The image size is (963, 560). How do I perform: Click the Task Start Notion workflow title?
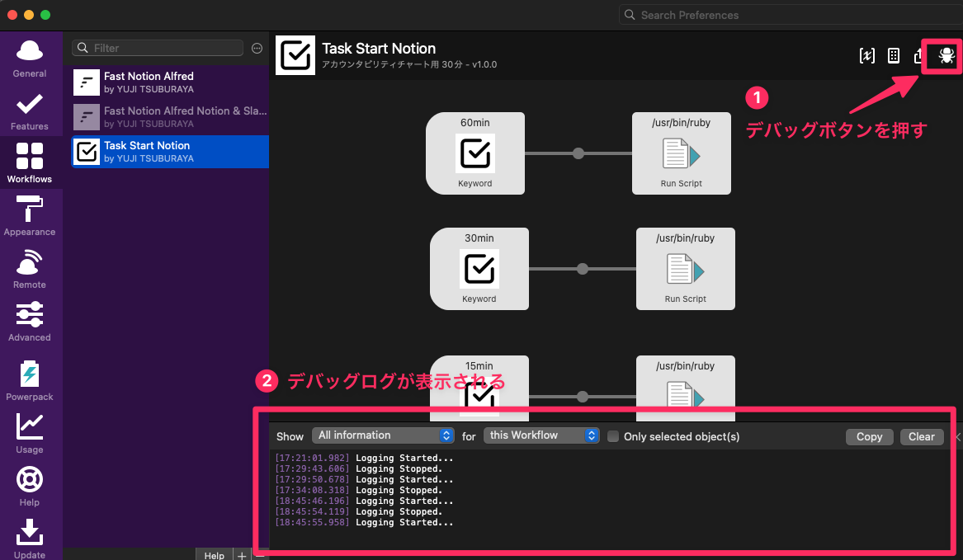[379, 49]
